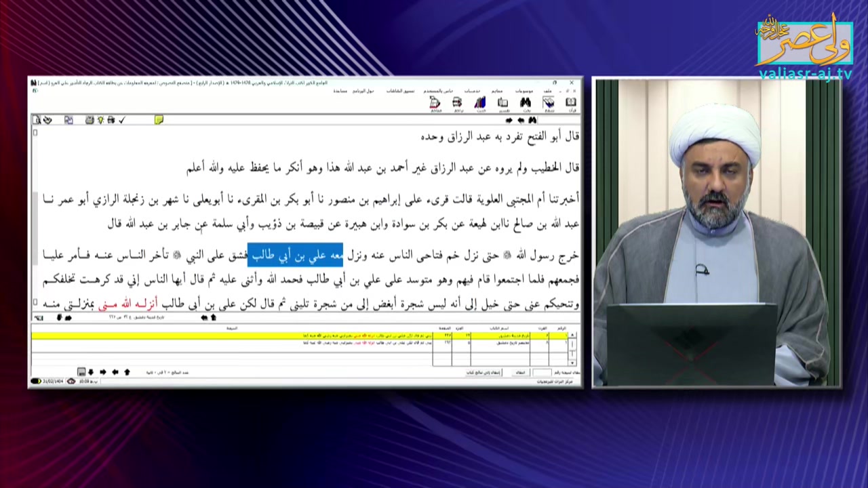Click the checkmark icon in the text toolbar

coord(122,120)
